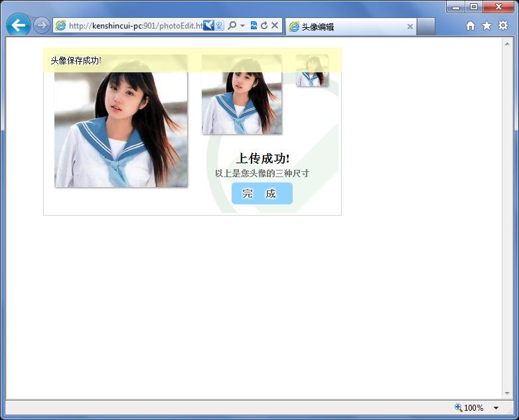The width and height of the screenshot is (519, 420).
Task: Click the large avatar preview image
Action: (x=121, y=126)
